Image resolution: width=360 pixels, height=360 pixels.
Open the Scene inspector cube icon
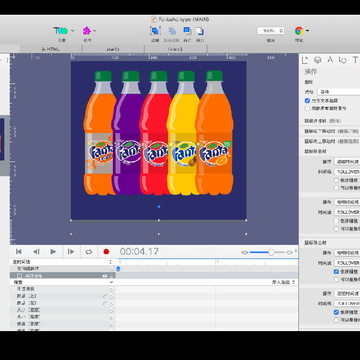(x=318, y=60)
